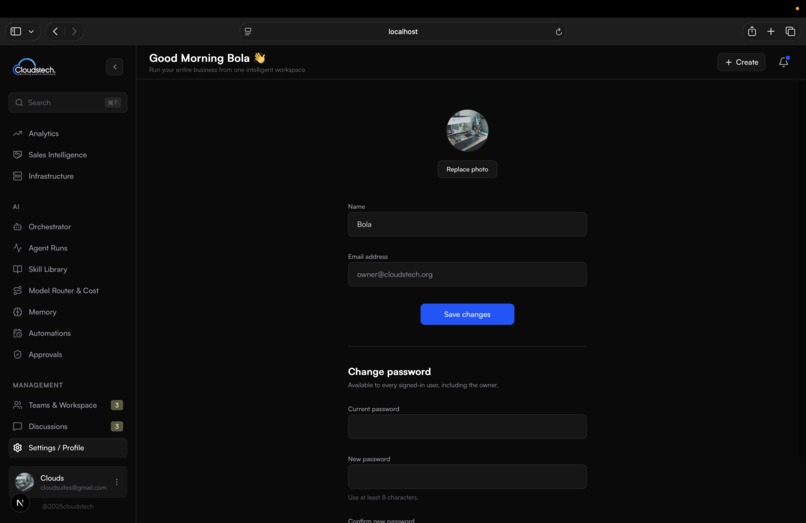This screenshot has width=806, height=523.
Task: Focus the sidebar Search field
Action: click(68, 102)
